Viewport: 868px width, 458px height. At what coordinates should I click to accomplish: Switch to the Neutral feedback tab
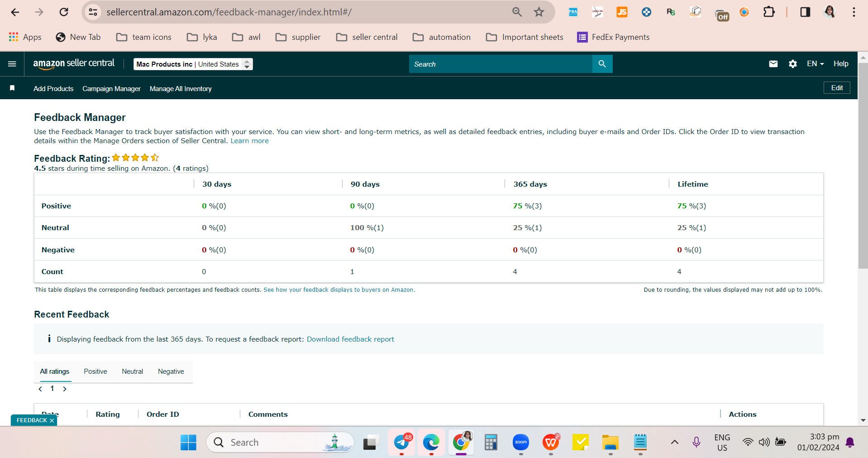[x=132, y=371]
